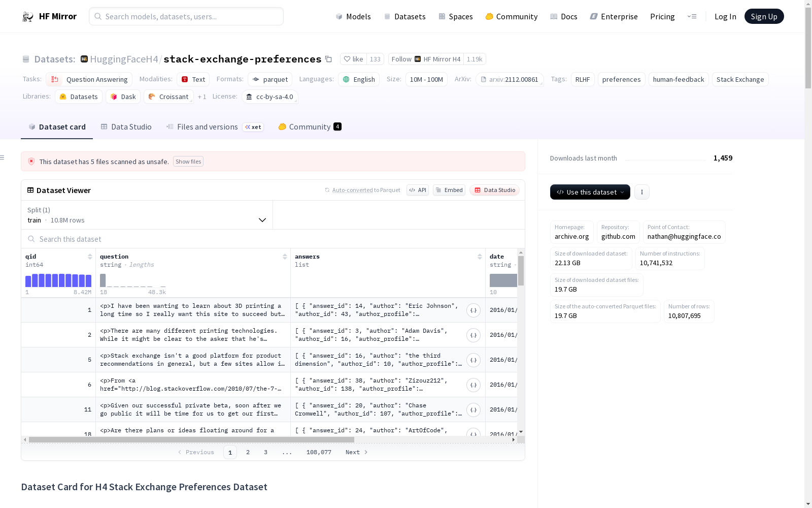Click the table vertical scrollbar
812x508 pixels.
click(x=521, y=271)
